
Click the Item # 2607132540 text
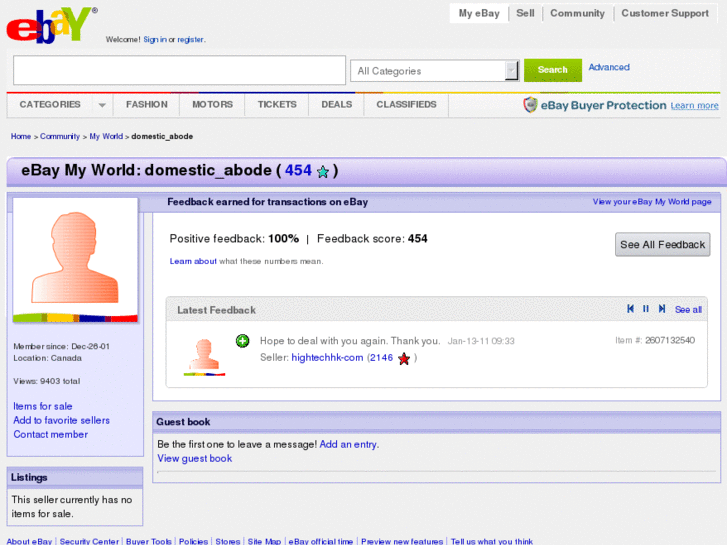(x=655, y=340)
